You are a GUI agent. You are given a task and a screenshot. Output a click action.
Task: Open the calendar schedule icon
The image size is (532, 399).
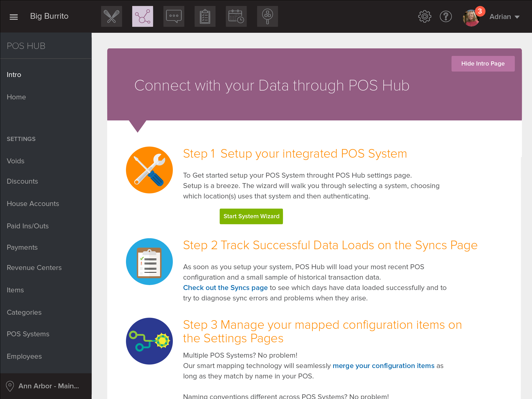coord(236,16)
